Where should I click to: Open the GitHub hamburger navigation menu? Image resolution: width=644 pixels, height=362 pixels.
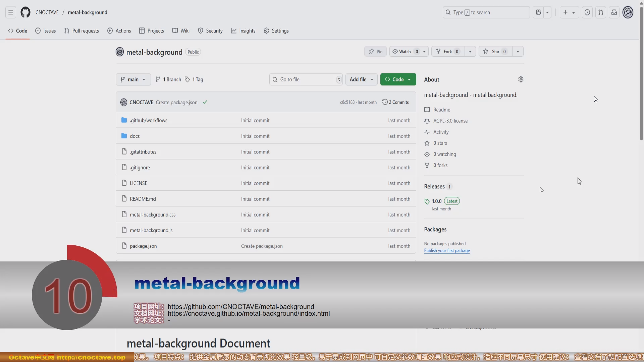pyautogui.click(x=11, y=12)
